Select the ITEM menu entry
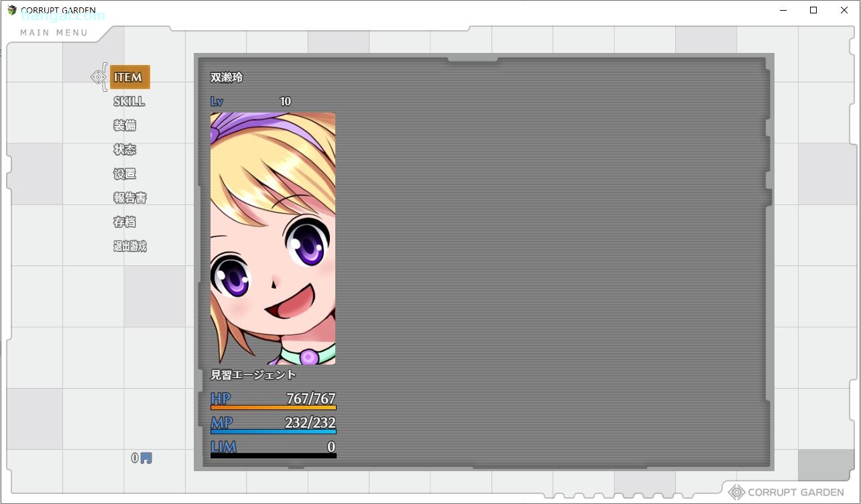 [129, 77]
